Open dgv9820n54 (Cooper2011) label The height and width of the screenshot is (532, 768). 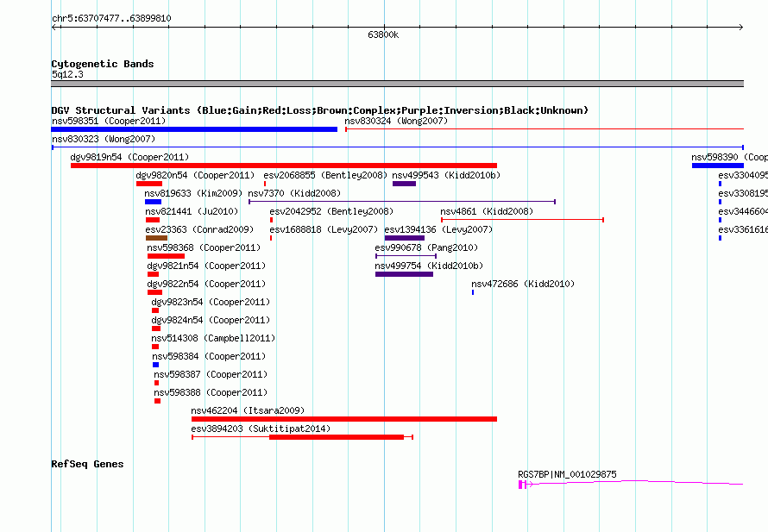coord(195,175)
